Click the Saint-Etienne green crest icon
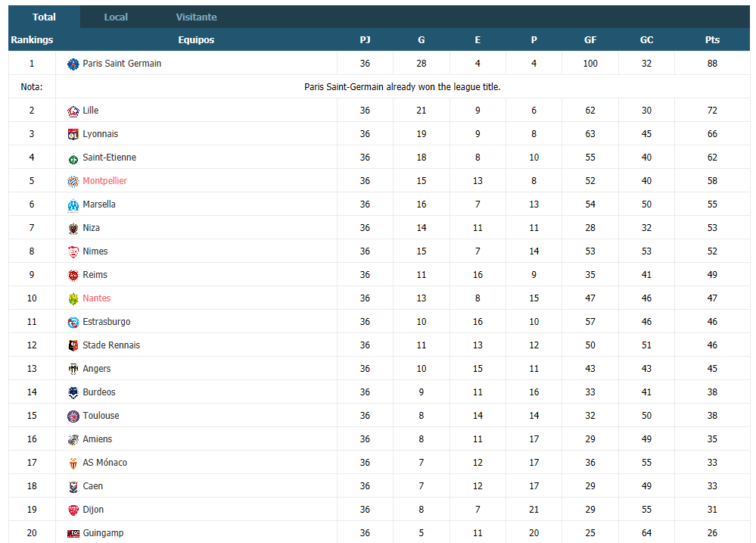Image resolution: width=756 pixels, height=543 pixels. pos(73,158)
